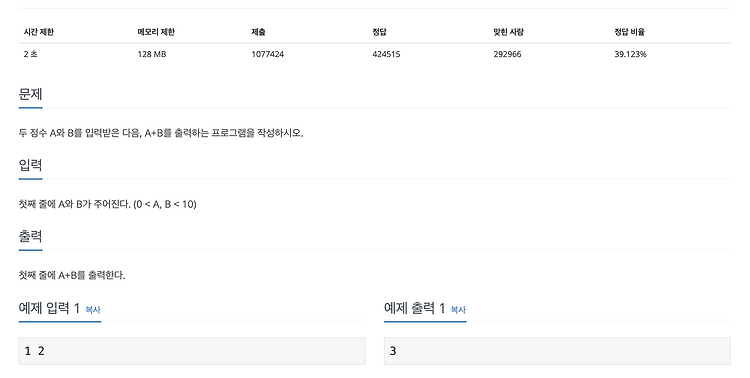Click the 예제 입력 1 heading text
This screenshot has height=378, width=750.
point(49,308)
